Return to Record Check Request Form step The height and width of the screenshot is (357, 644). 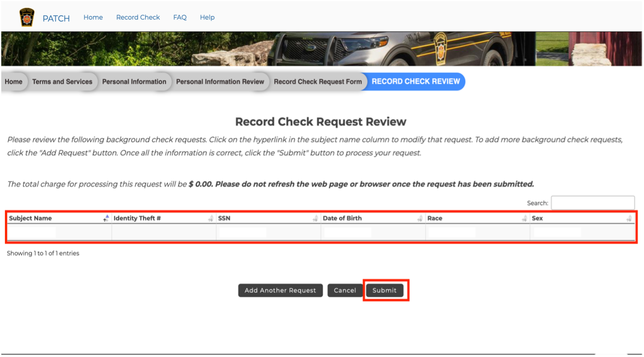click(318, 82)
